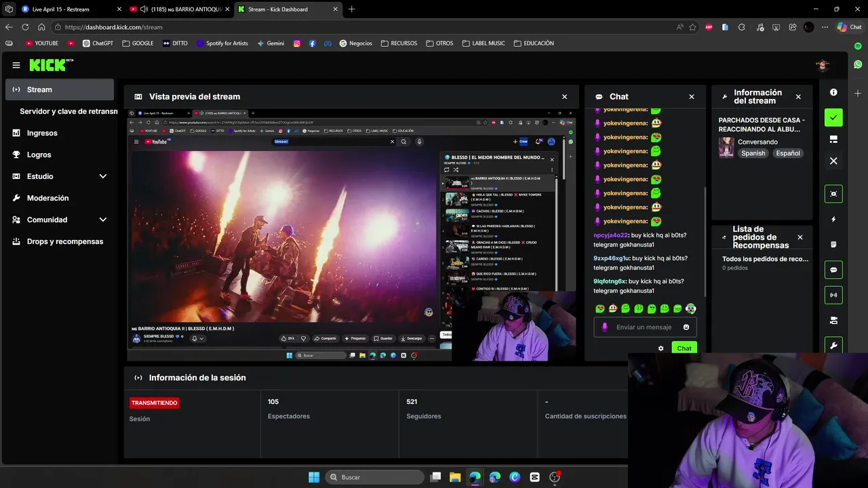Close the Chat panel
This screenshot has height=488, width=868.
pos(692,97)
